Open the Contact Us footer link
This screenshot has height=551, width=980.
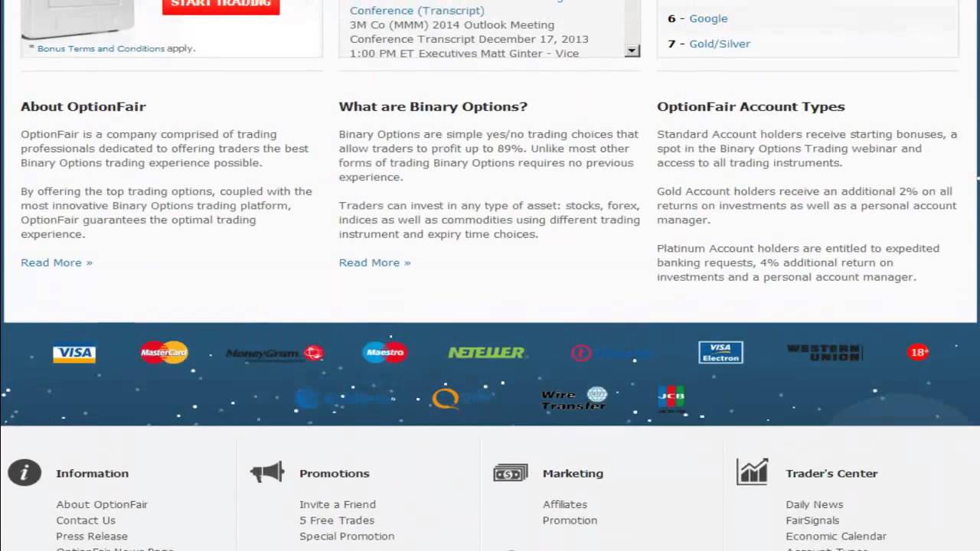point(86,520)
